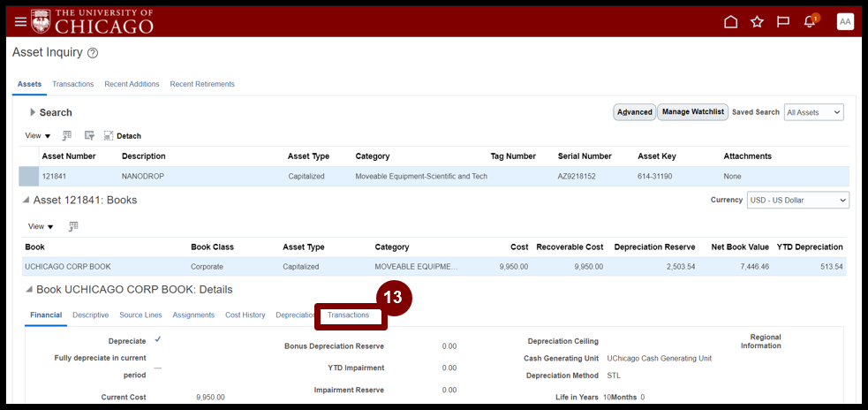Click NANODROP description cell
This screenshot has width=868, height=410.
143,176
